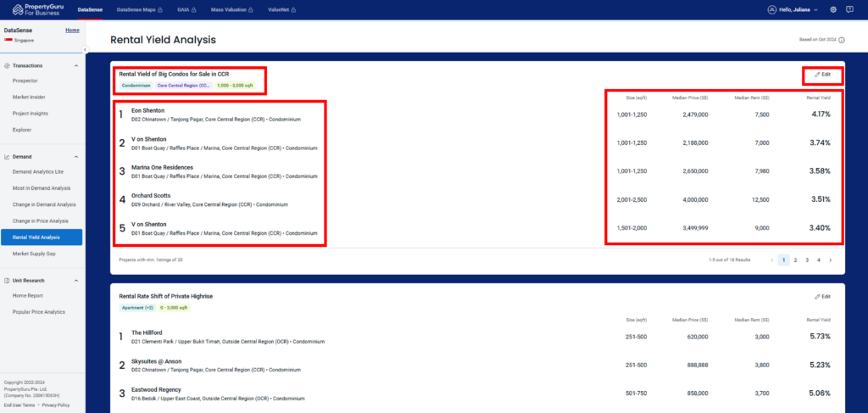868x413 pixels.
Task: Click the lock icon on DataSense Maps
Action: (x=160, y=10)
